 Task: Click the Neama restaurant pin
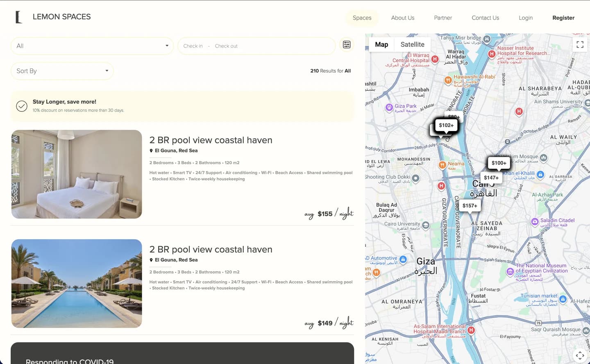(x=442, y=165)
